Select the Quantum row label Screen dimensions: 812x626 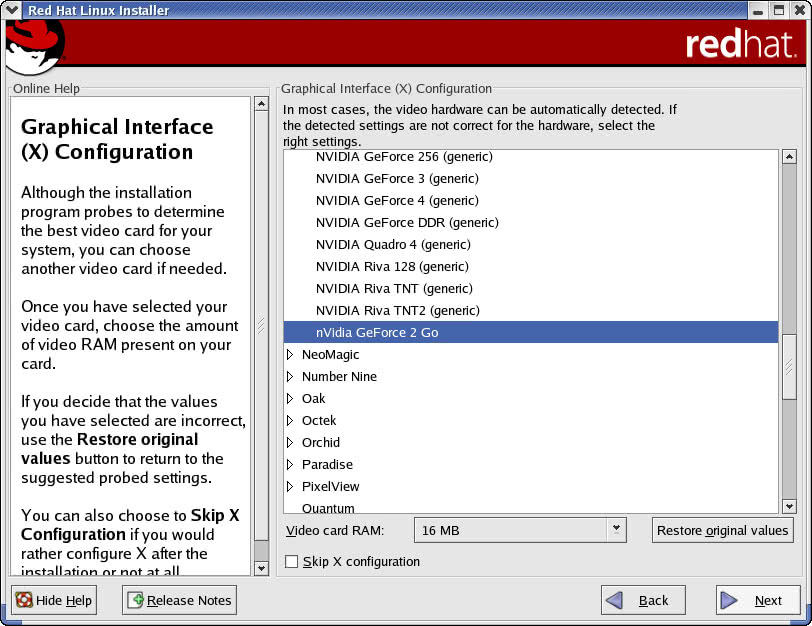[328, 508]
